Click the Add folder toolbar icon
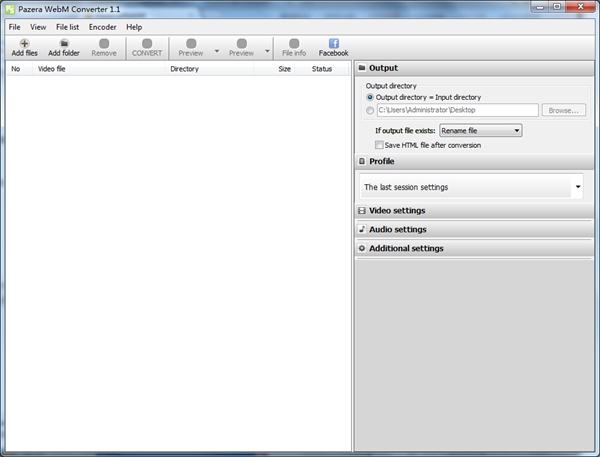 pyautogui.click(x=64, y=47)
